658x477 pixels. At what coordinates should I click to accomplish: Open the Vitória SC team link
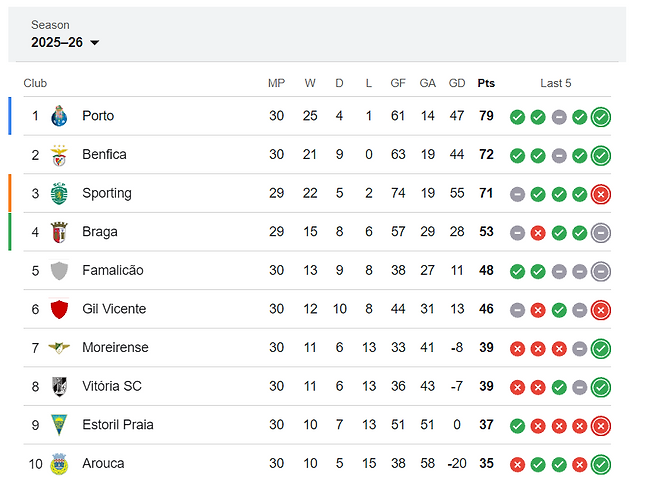pos(112,387)
